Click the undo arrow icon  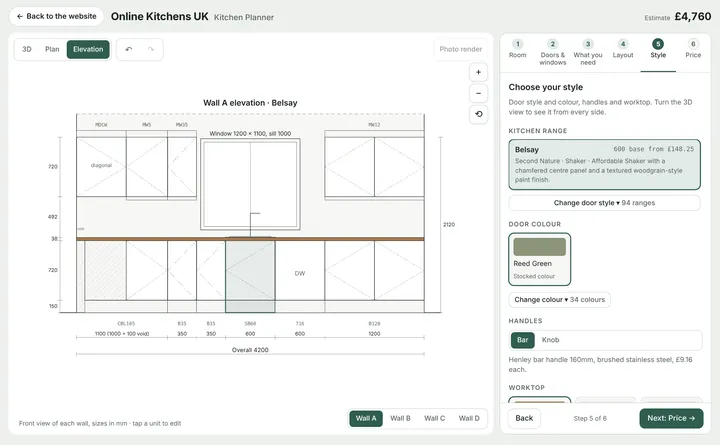(x=129, y=49)
